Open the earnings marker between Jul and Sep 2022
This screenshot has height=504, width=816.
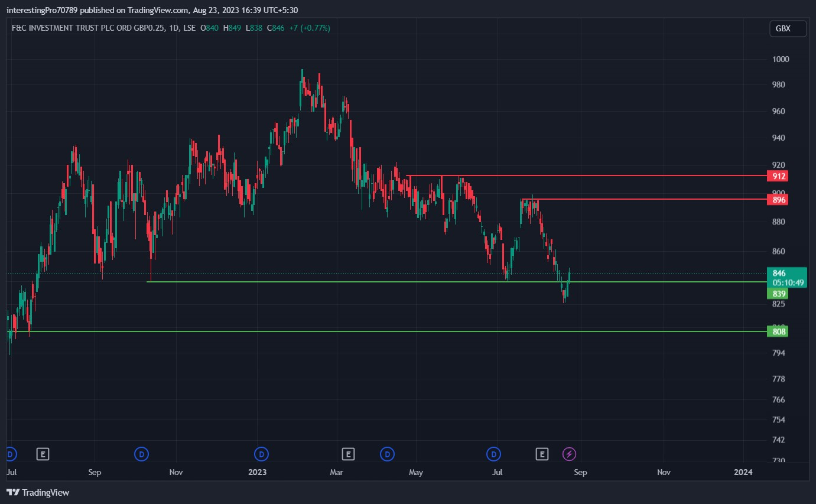coord(42,454)
